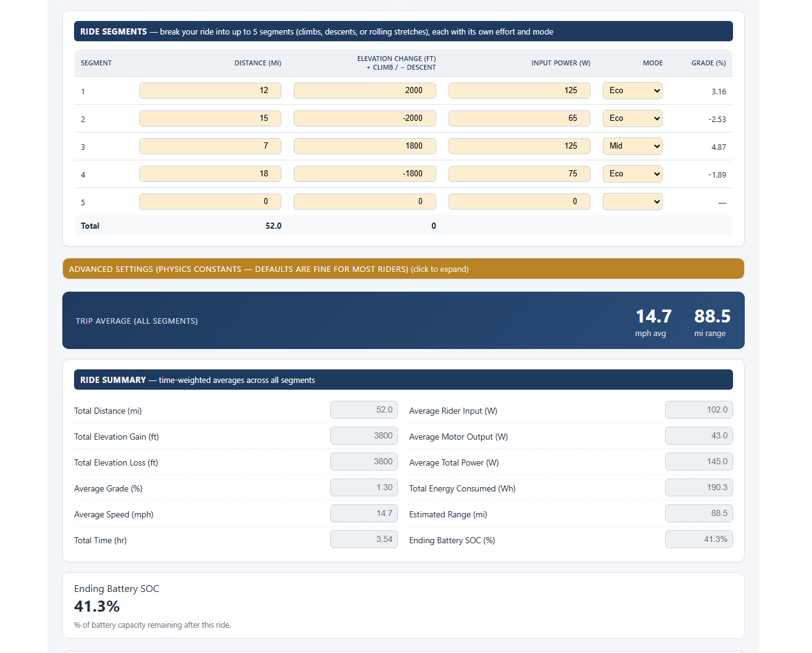The height and width of the screenshot is (653, 812).
Task: Click segment 4 distance field showing 18
Action: pos(210,174)
